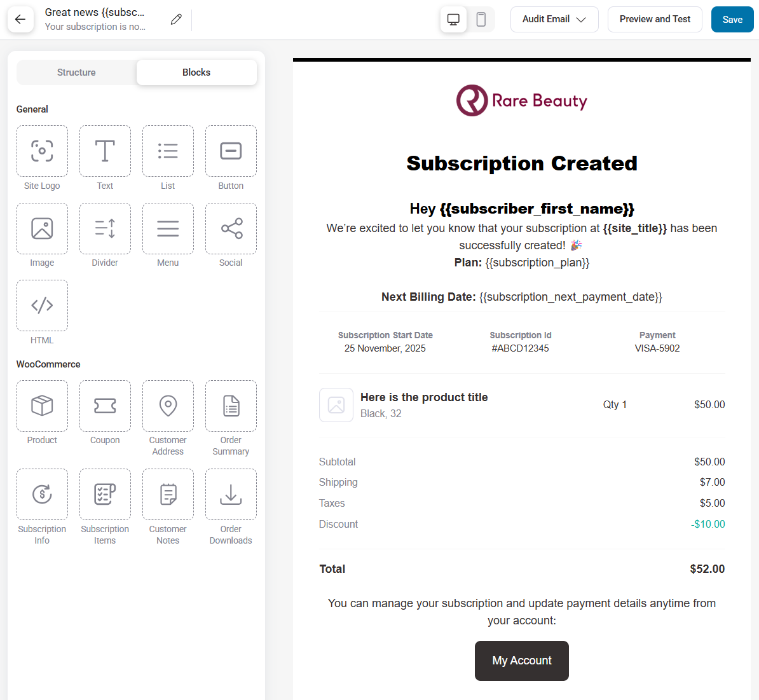Select the Order Summary block

coord(231,406)
